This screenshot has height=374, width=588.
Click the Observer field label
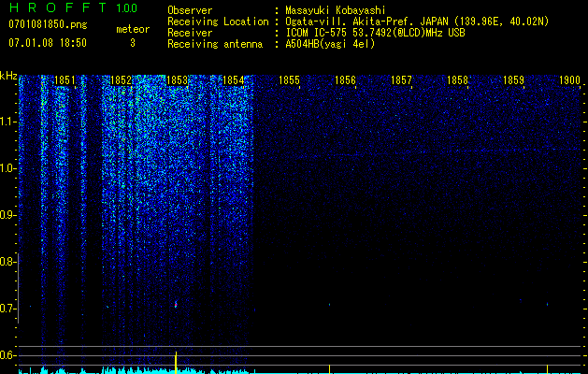pos(190,10)
